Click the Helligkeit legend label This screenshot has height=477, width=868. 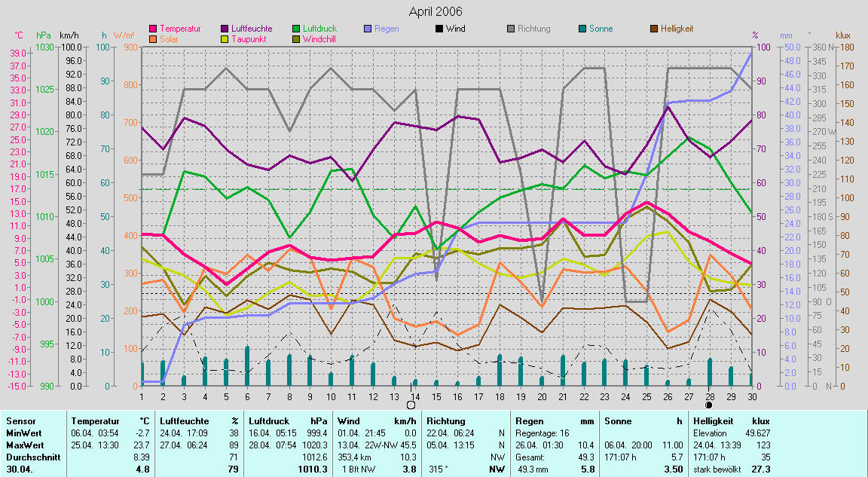click(677, 29)
